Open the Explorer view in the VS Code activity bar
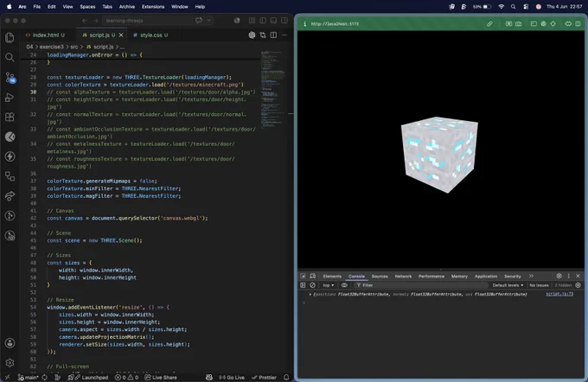 point(10,37)
